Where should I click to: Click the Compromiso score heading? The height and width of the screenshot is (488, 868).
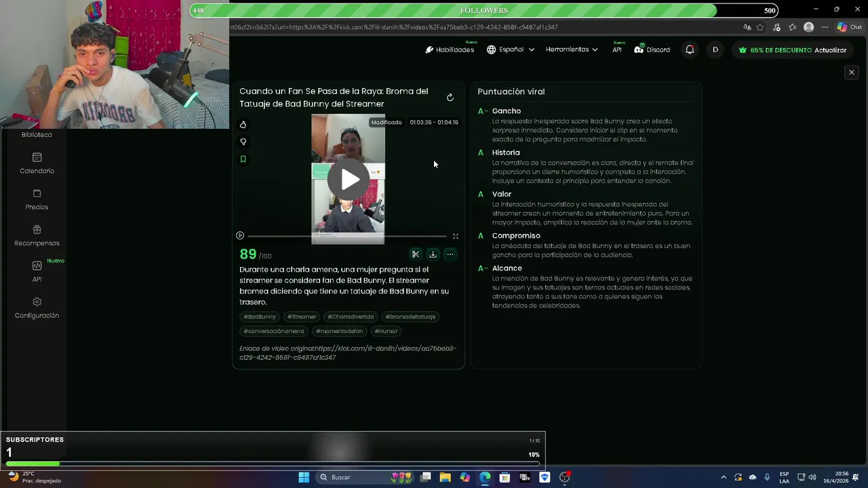pyautogui.click(x=516, y=236)
